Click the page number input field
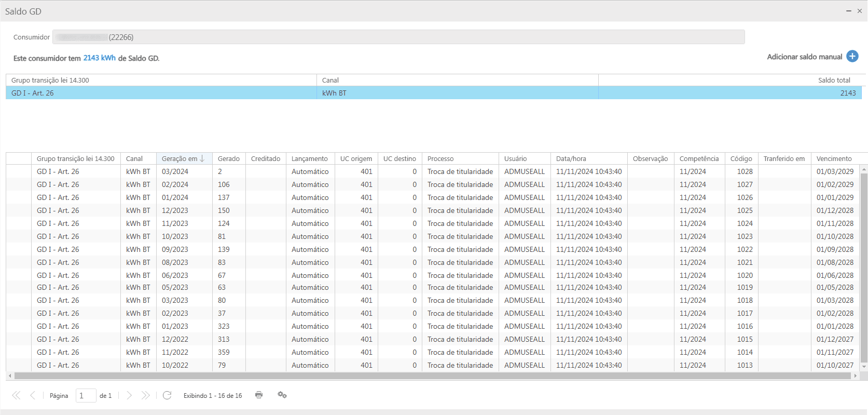This screenshot has height=415, width=868. 86,396
